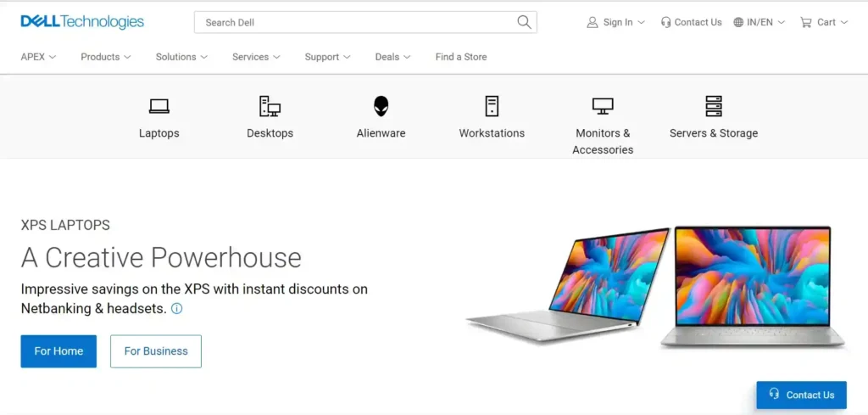
Task: Click the search magnifying glass icon
Action: (524, 22)
